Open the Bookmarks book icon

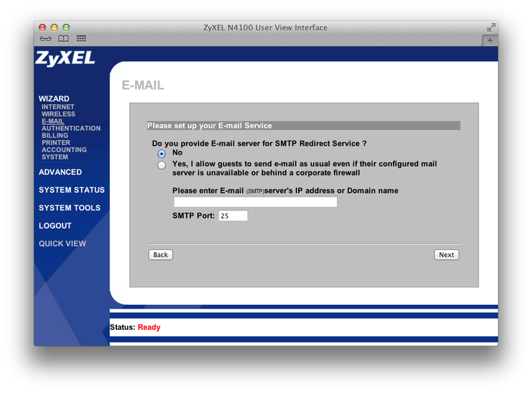(63, 39)
